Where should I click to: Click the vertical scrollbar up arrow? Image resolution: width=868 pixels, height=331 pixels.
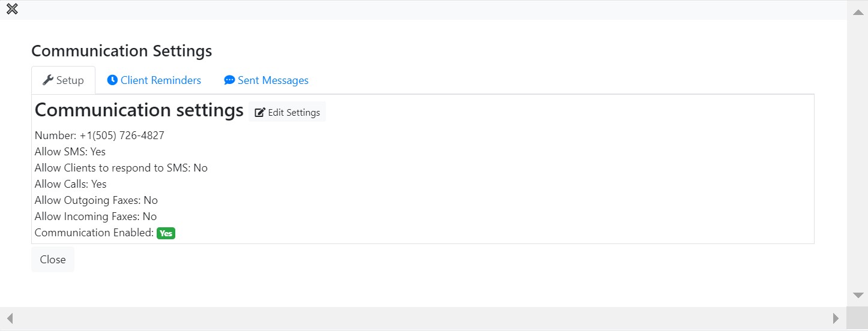(857, 11)
